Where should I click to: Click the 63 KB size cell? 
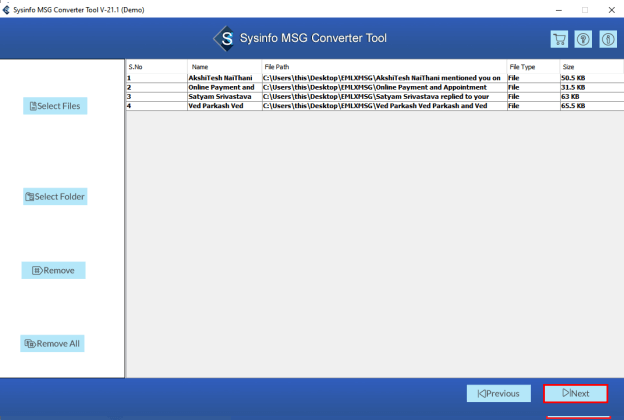[x=592, y=96]
